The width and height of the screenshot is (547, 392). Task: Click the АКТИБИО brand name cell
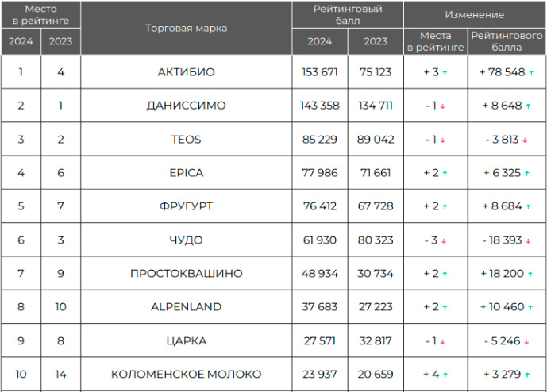(x=187, y=72)
